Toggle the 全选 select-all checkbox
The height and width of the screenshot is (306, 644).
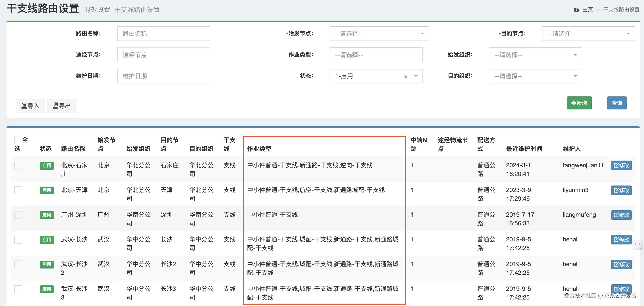(18, 140)
